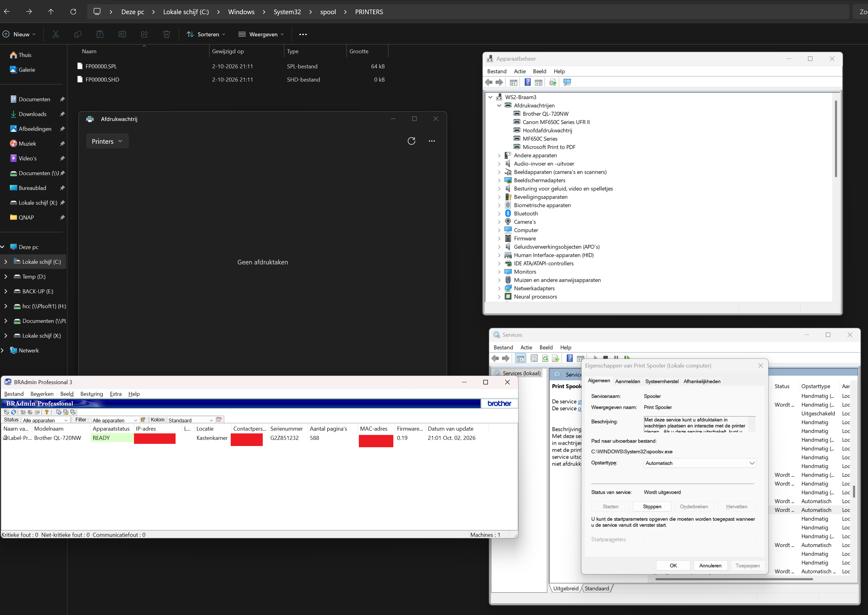The height and width of the screenshot is (615, 868).
Task: Click the Apparaatstatus column header
Action: [x=112, y=429]
